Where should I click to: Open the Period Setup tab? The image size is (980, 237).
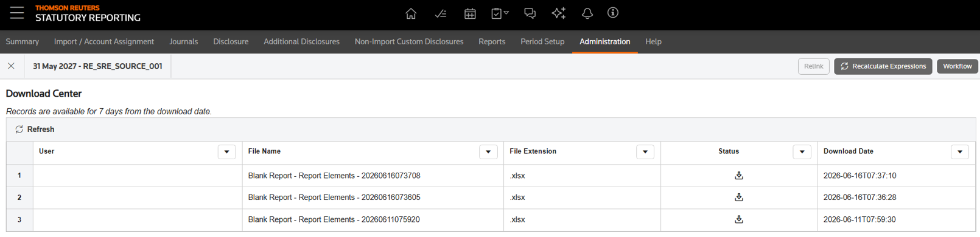542,41
